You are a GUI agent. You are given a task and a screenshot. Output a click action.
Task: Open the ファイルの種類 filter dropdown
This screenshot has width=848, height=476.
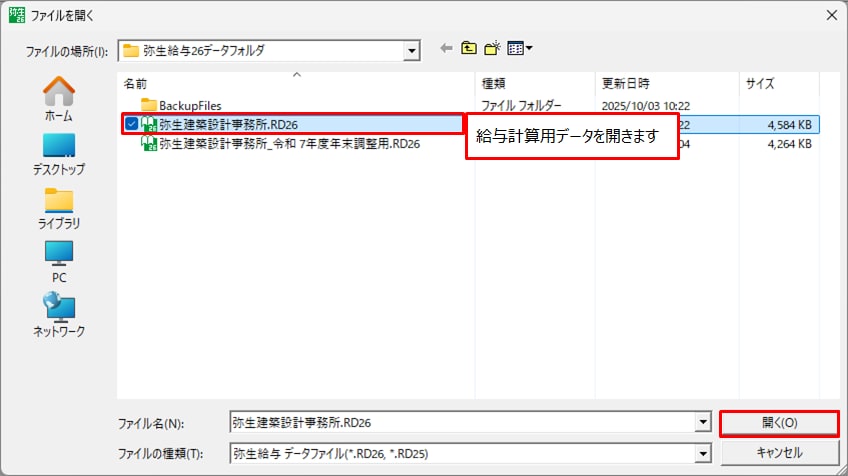click(x=702, y=453)
